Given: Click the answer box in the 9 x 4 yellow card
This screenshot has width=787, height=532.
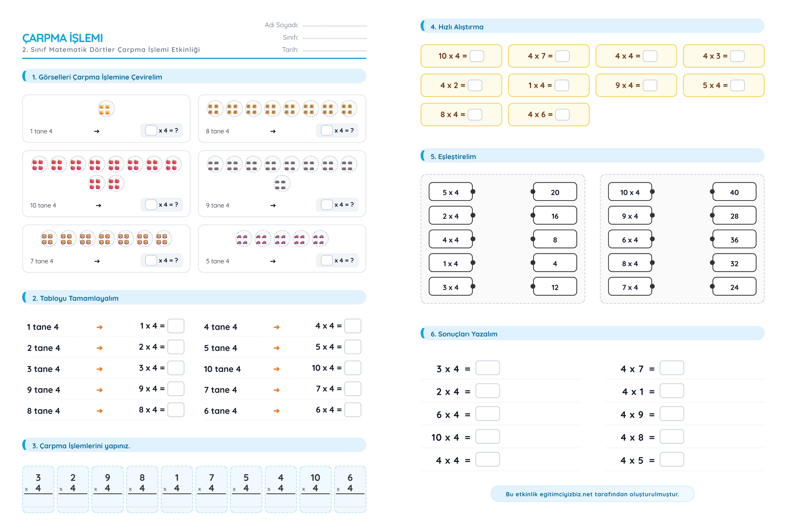Looking at the screenshot, I should (x=649, y=85).
